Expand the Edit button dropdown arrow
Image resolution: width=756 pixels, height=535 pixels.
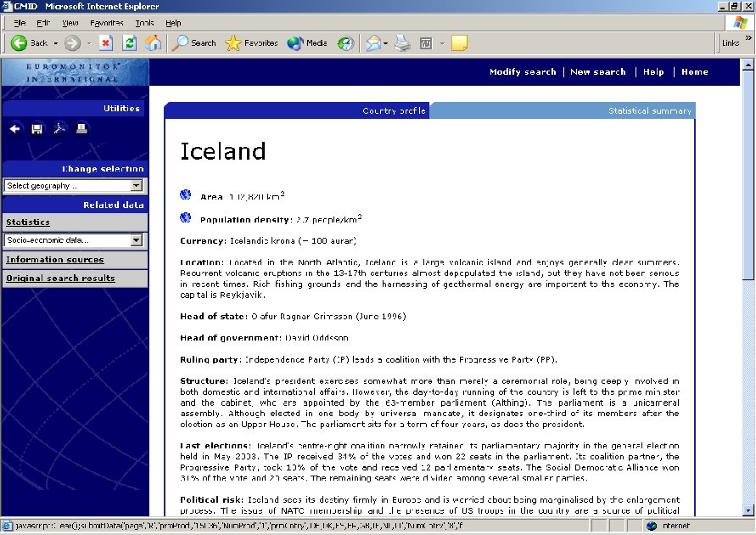click(442, 43)
